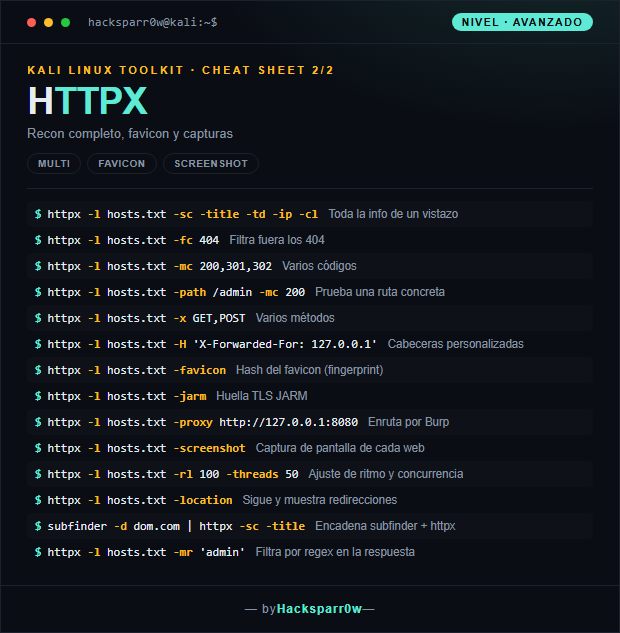Viewport: 620px width, 633px height.
Task: Click 'Filtra fuera los 404' description
Action: click(x=277, y=240)
